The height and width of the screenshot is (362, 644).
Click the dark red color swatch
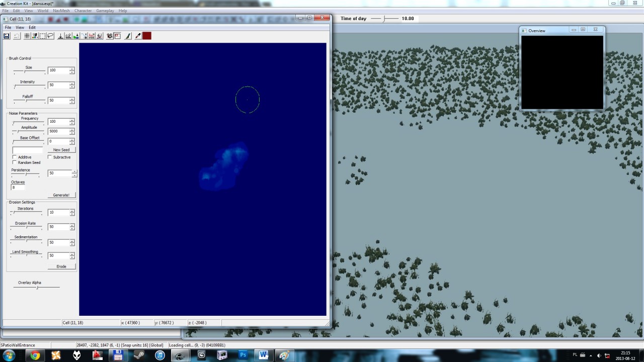[x=147, y=36]
